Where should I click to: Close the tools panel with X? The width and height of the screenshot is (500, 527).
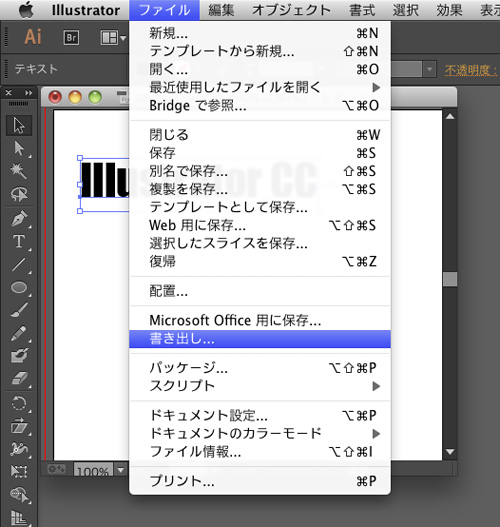click(x=9, y=93)
